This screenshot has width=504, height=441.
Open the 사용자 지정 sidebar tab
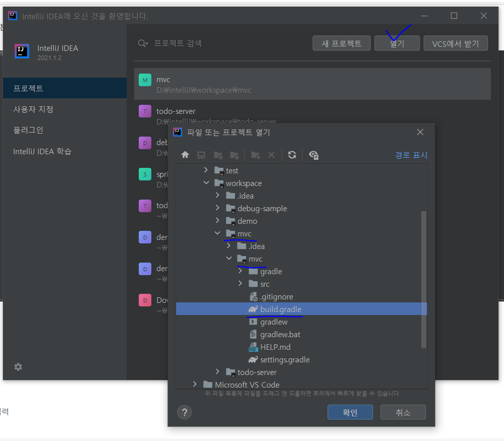click(x=65, y=109)
